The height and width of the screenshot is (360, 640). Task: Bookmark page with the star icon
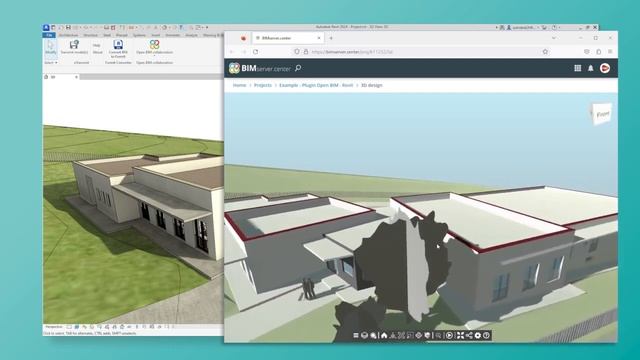click(x=545, y=52)
